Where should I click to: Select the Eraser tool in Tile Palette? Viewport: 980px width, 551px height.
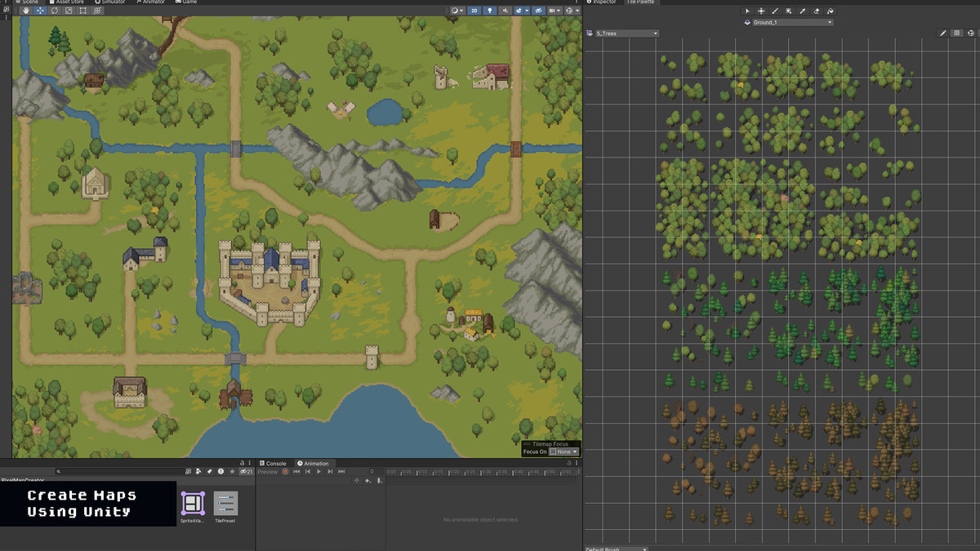coord(817,11)
